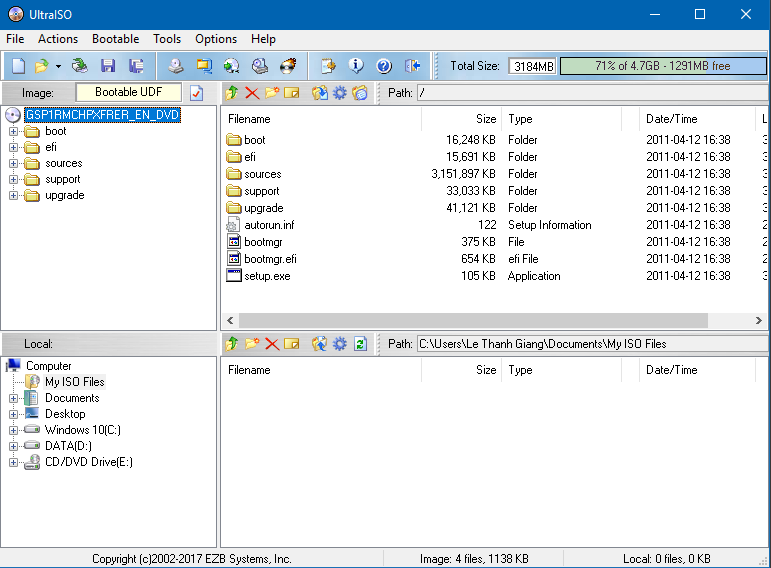Open the File menu

click(x=15, y=39)
